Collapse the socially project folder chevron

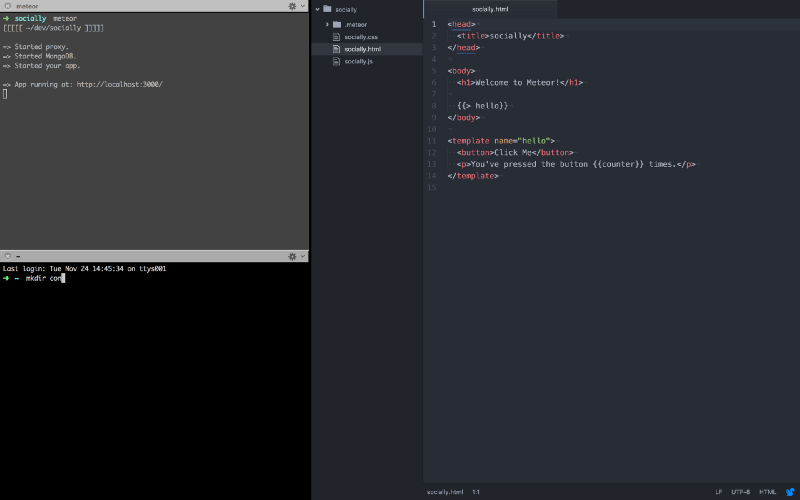(317, 9)
